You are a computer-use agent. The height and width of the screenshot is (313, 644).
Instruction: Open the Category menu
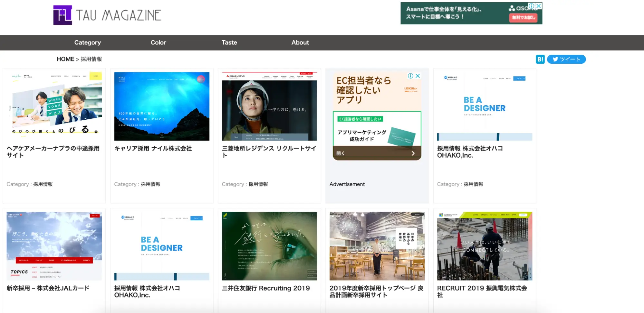point(88,42)
